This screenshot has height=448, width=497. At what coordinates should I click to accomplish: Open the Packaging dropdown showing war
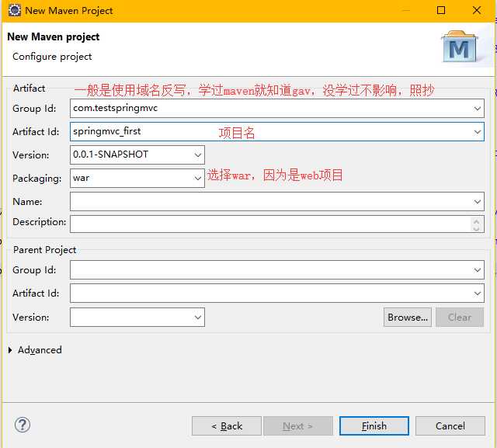pos(198,178)
